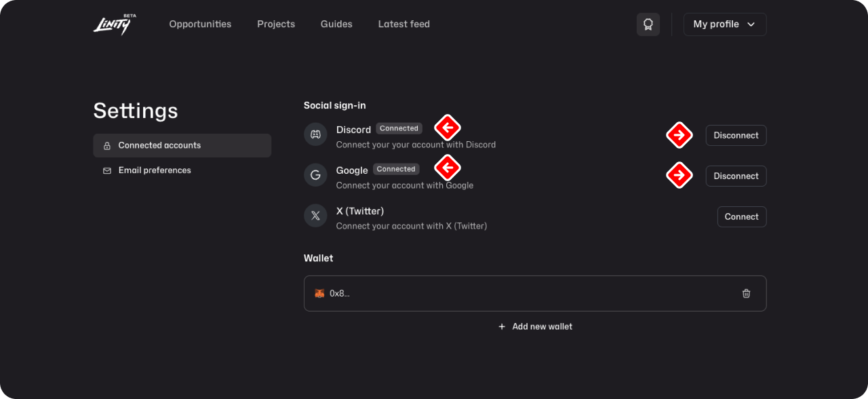Click the Google service icon
The image size is (868, 399).
[x=315, y=175]
